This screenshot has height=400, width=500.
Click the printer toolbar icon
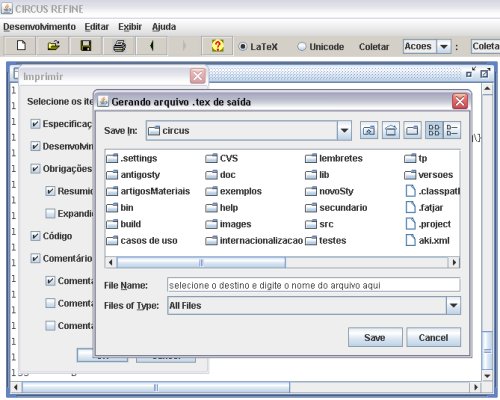[x=119, y=46]
